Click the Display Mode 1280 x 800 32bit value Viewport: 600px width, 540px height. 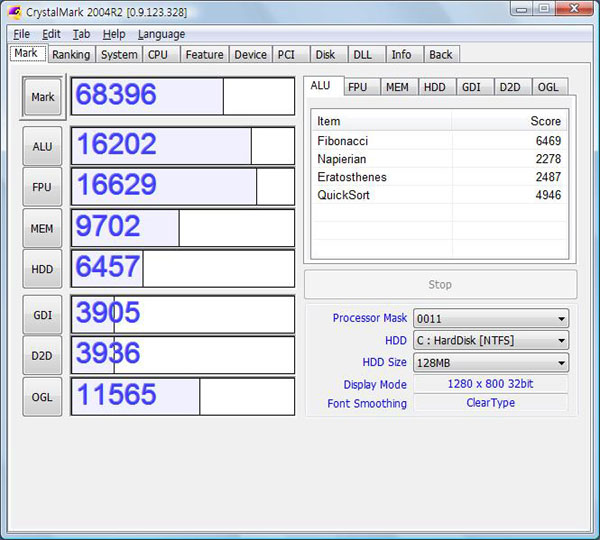(491, 384)
